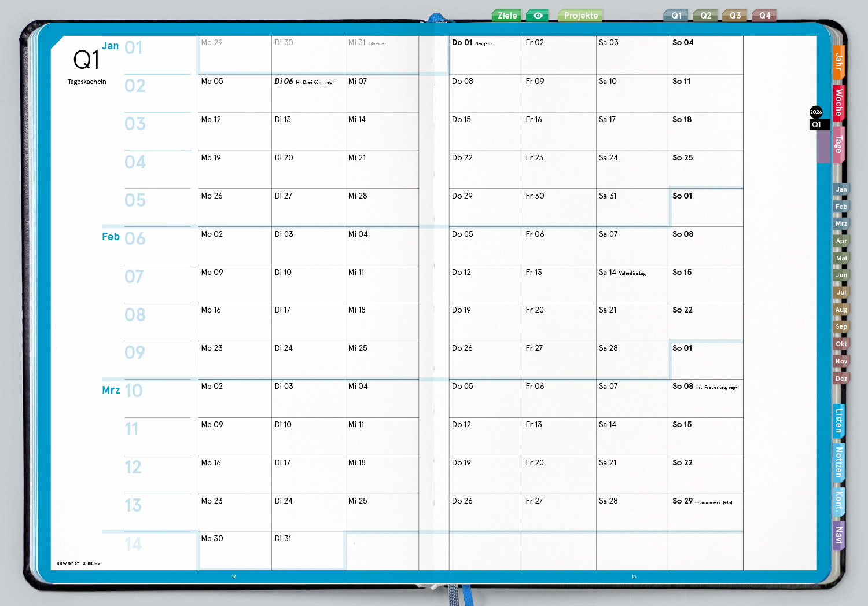The height and width of the screenshot is (606, 868).
Task: Select day So 29 Sommerzeit
Action: tap(706, 513)
